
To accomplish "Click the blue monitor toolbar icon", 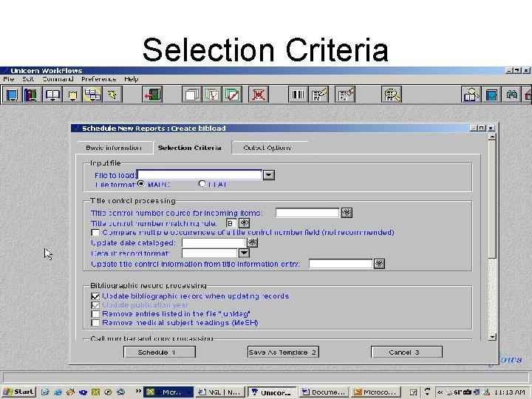I will tap(13, 95).
